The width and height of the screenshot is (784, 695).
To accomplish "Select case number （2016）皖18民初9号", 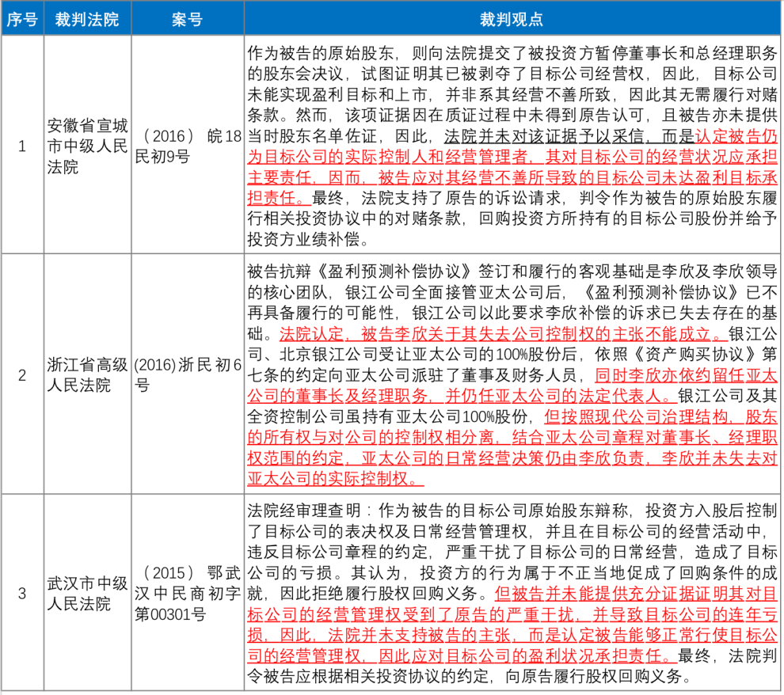I will pos(187,146).
